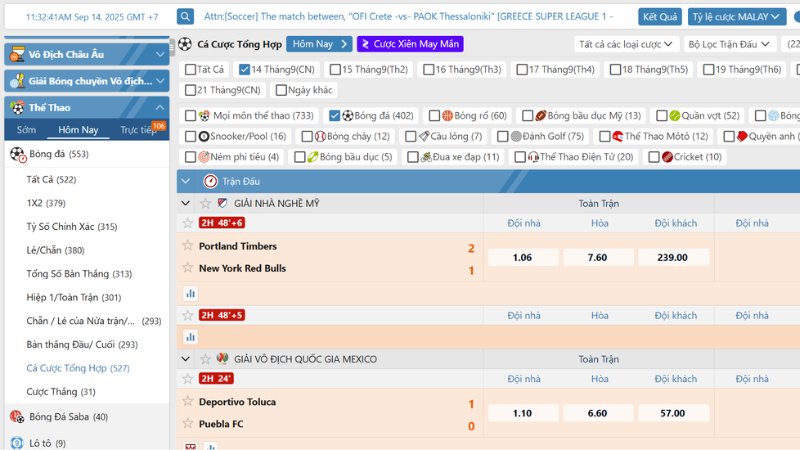Viewport: 800px width, 450px height.
Task: Collapse Thể Thao sidebar section
Action: (160, 107)
